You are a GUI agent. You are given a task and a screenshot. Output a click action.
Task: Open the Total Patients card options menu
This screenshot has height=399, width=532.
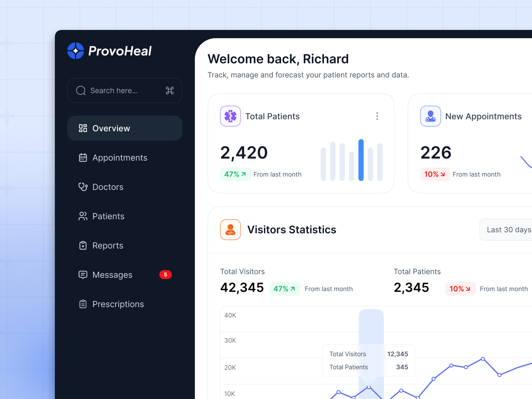coord(377,116)
